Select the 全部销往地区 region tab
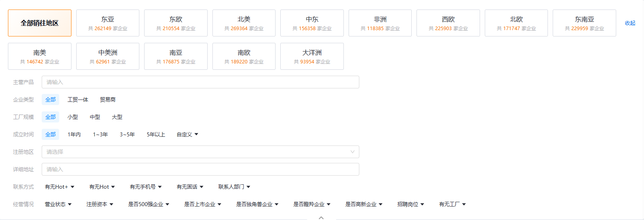 pyautogui.click(x=40, y=23)
